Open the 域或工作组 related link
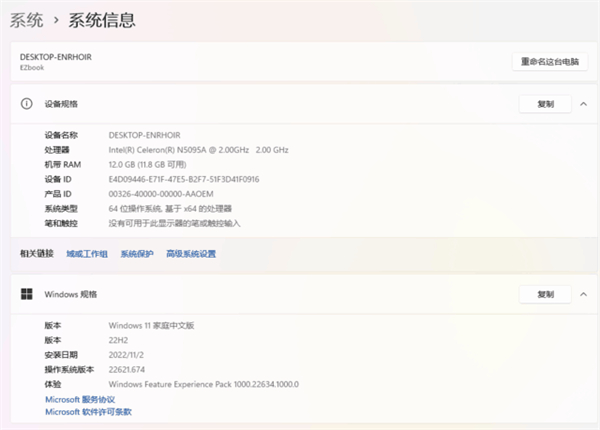Screen dimensions: 600x430 pos(87,254)
